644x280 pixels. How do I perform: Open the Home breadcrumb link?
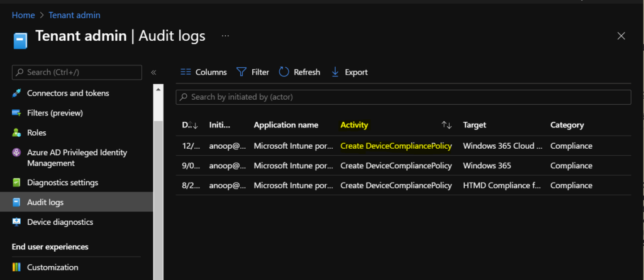23,15
